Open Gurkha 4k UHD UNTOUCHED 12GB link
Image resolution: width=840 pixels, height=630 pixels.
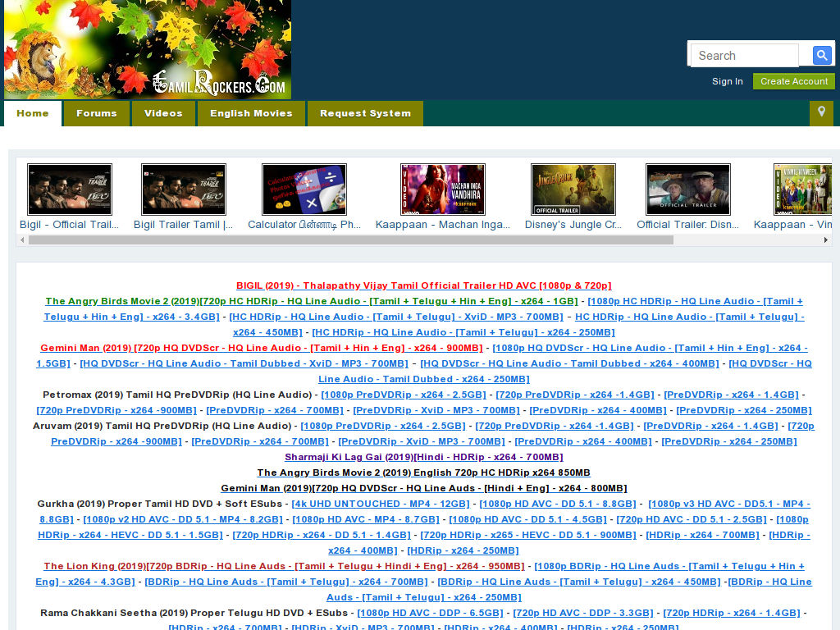point(381,504)
